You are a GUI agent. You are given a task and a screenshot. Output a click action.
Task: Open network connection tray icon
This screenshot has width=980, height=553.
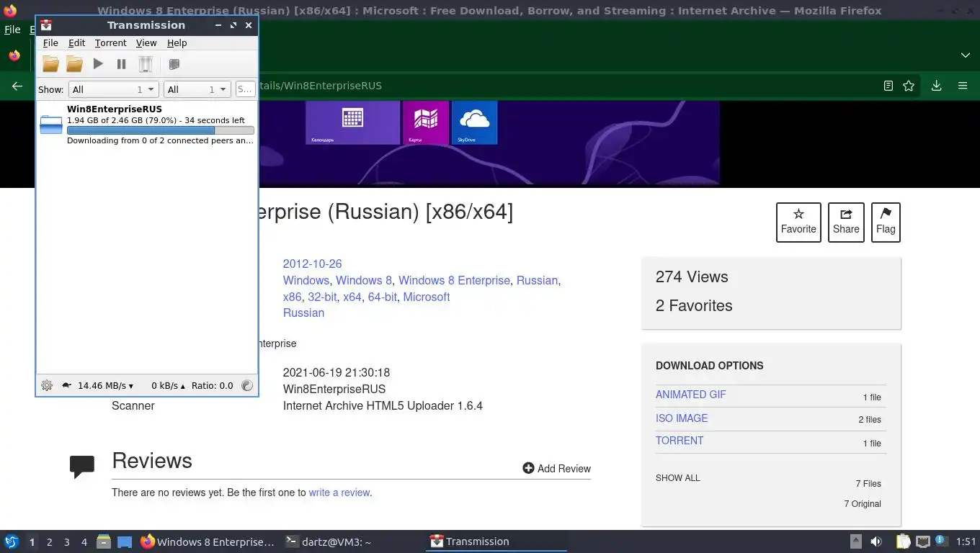[922, 541]
